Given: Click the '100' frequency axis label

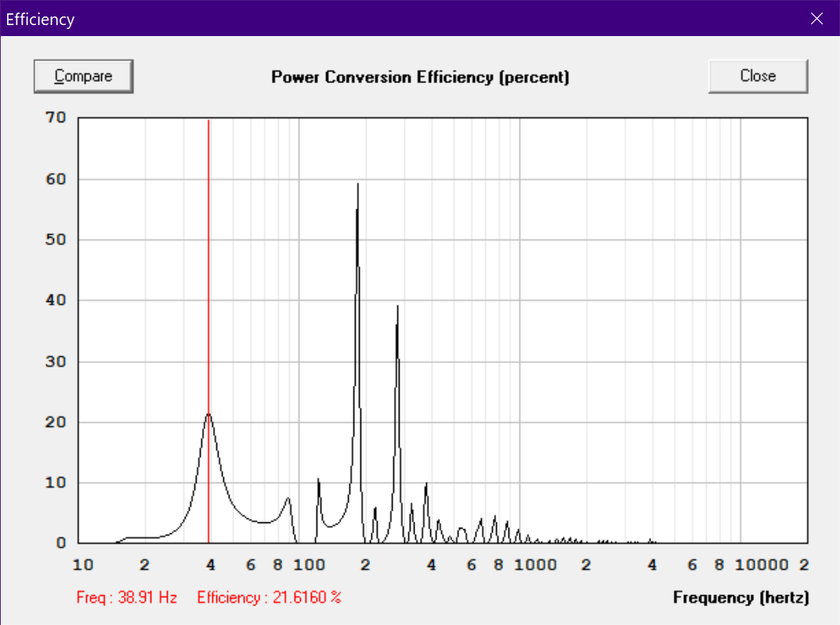Looking at the screenshot, I should (x=309, y=565).
